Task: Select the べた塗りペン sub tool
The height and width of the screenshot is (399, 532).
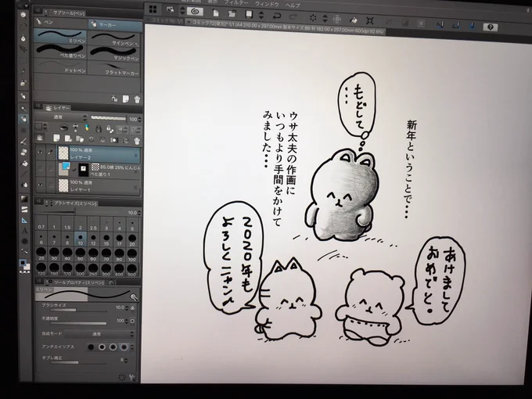Action: tap(61, 51)
